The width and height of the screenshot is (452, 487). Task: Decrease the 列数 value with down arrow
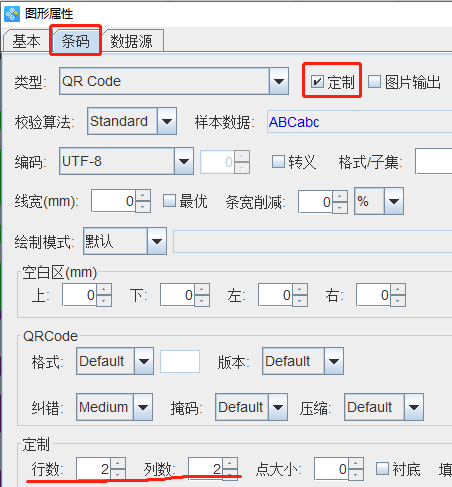pyautogui.click(x=230, y=474)
